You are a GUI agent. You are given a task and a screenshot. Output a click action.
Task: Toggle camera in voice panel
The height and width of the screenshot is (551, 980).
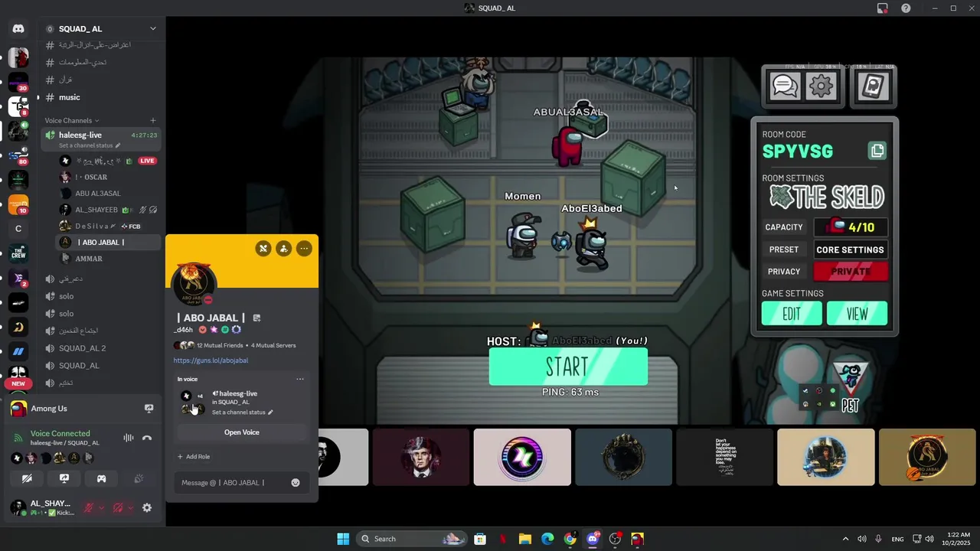pyautogui.click(x=27, y=478)
